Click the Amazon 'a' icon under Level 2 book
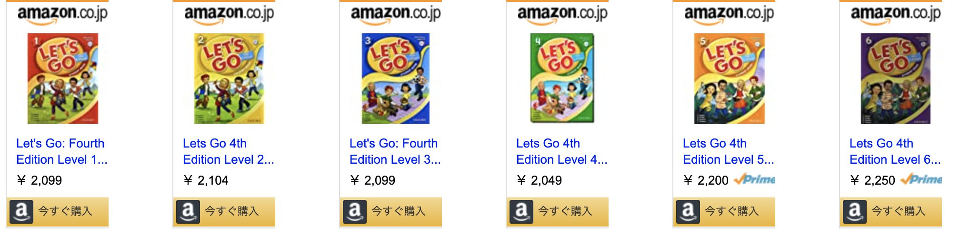 tap(188, 211)
